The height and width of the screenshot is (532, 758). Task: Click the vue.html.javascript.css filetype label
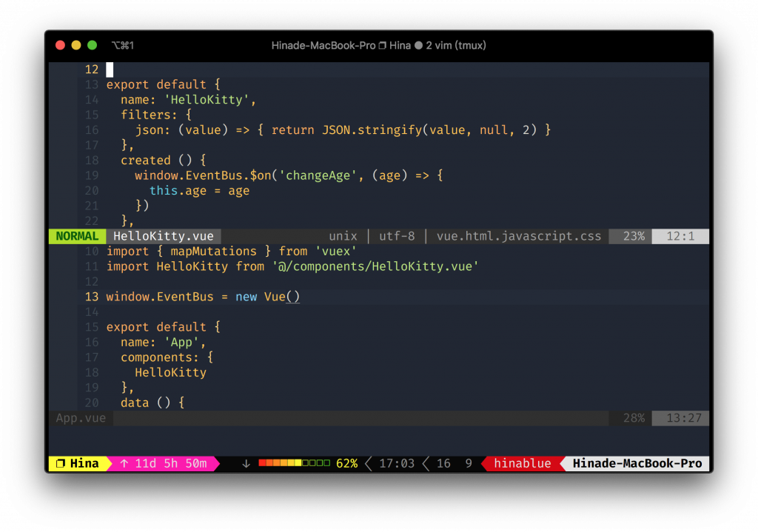pos(519,236)
